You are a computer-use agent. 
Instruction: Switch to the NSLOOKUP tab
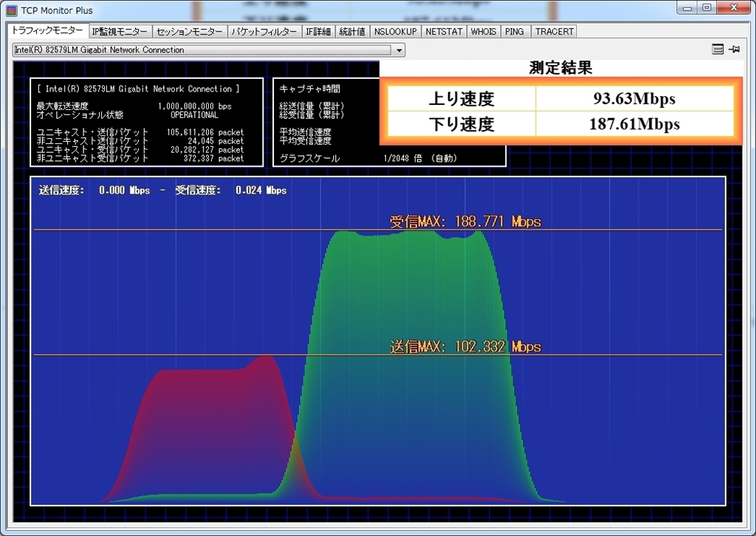(x=395, y=32)
